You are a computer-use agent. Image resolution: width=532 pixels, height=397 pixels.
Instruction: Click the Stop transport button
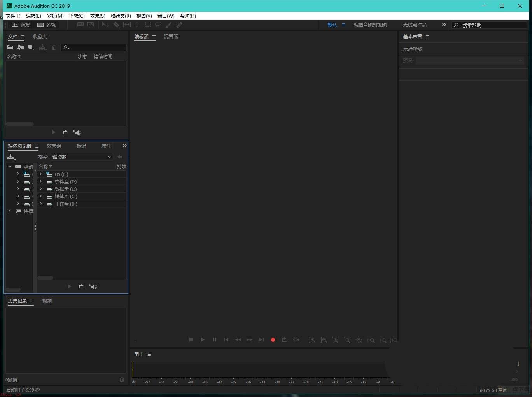191,340
